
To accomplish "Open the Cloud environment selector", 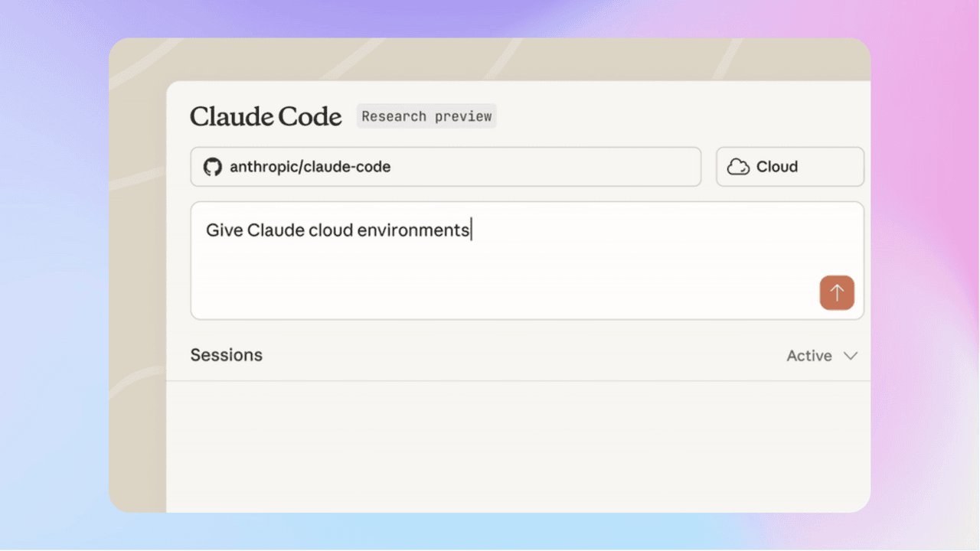I will pos(789,167).
